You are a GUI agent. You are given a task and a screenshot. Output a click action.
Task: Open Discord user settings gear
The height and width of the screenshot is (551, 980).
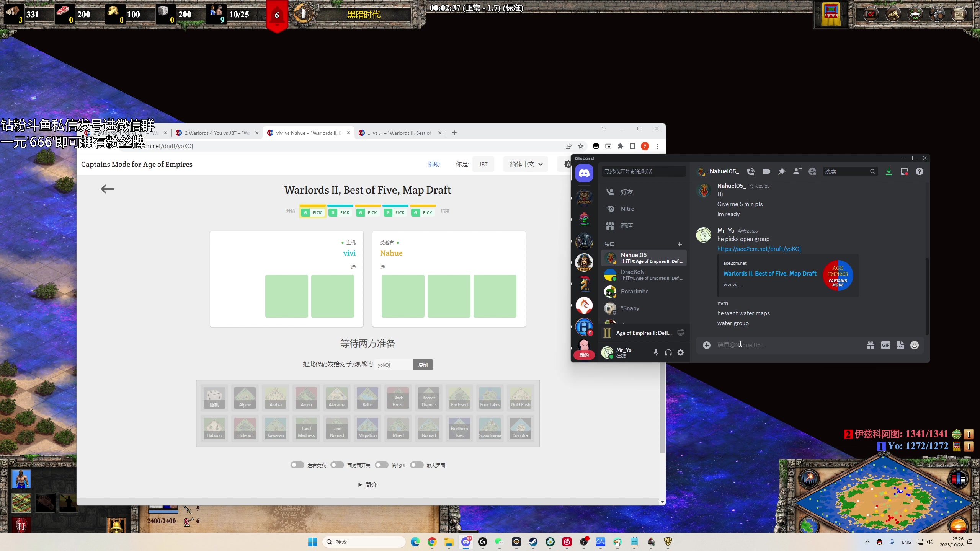point(681,352)
